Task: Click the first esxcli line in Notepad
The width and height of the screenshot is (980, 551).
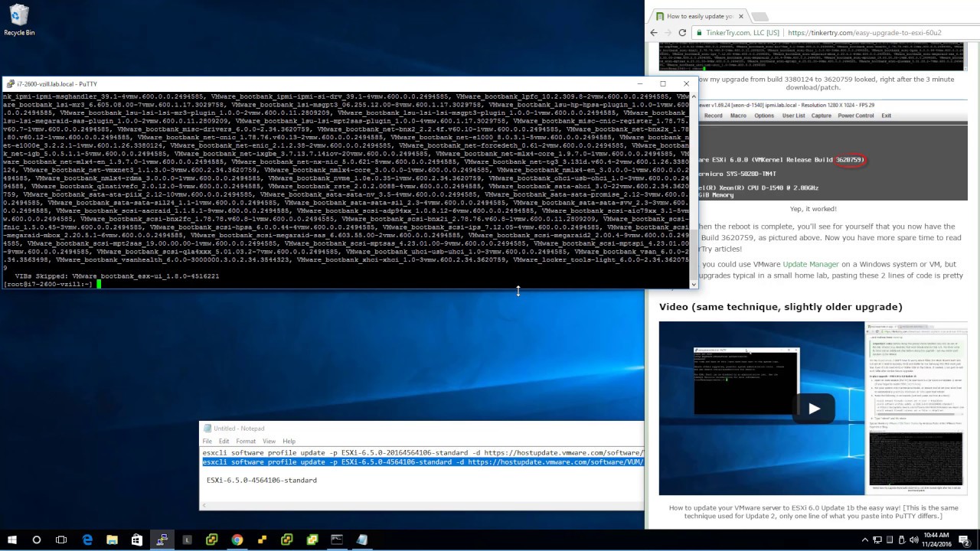Action: [x=423, y=453]
